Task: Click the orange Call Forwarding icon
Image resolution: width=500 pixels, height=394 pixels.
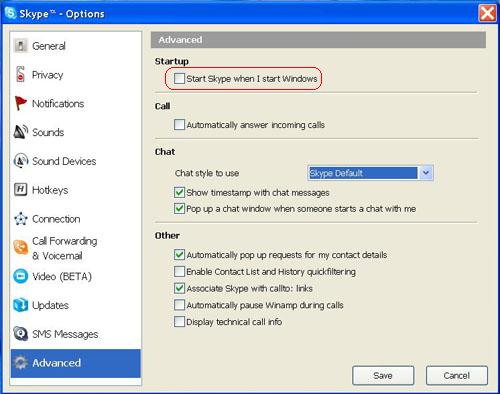Action: point(21,247)
